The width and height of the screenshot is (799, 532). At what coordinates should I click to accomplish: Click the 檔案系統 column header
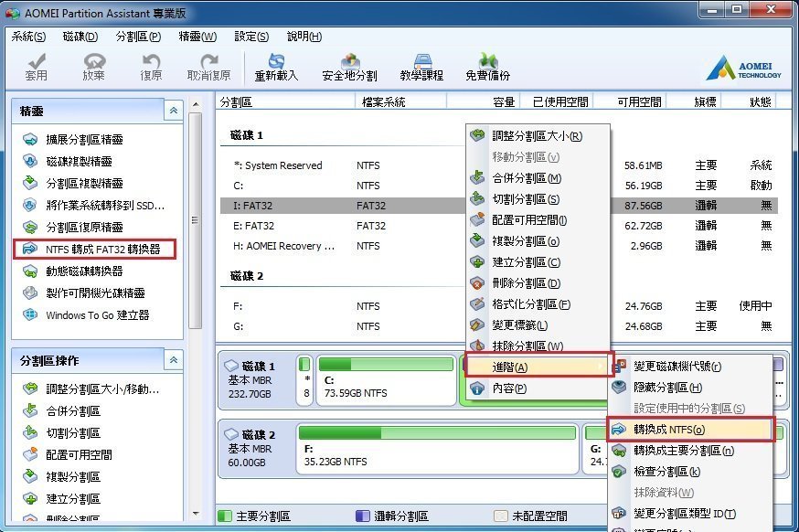click(x=400, y=101)
